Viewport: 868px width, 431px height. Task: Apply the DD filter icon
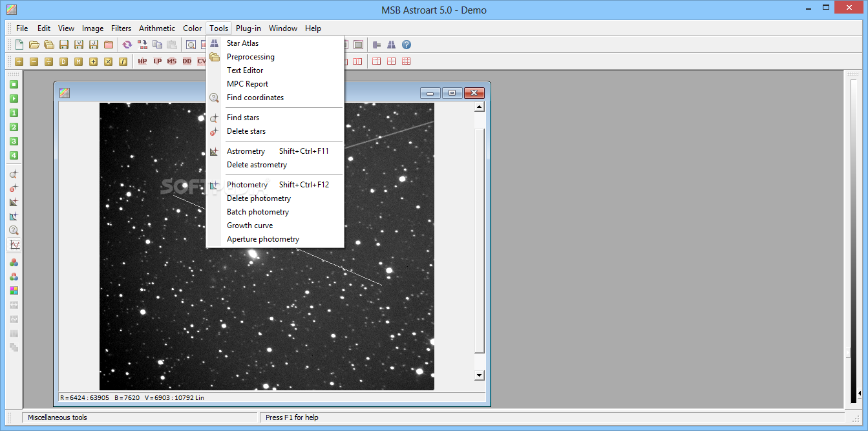pyautogui.click(x=187, y=61)
